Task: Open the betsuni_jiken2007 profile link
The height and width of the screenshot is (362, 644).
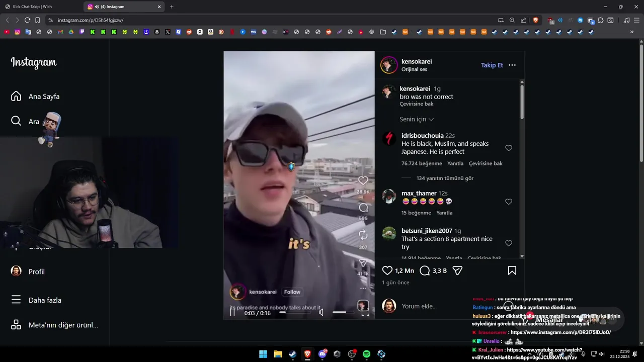Action: 427,231
